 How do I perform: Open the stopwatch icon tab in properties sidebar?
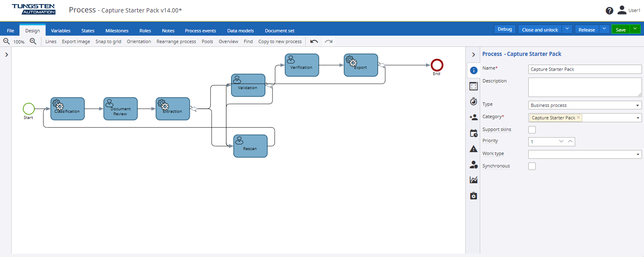coord(474,102)
